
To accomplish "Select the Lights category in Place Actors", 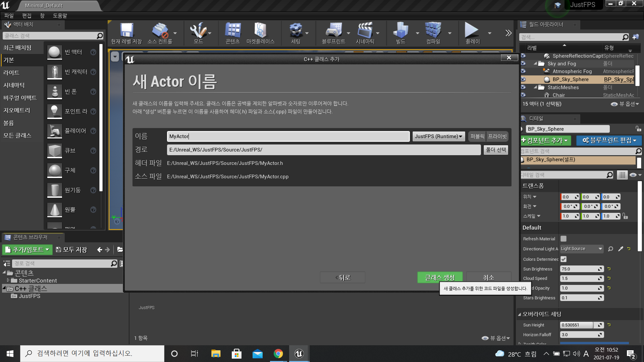I will point(11,73).
